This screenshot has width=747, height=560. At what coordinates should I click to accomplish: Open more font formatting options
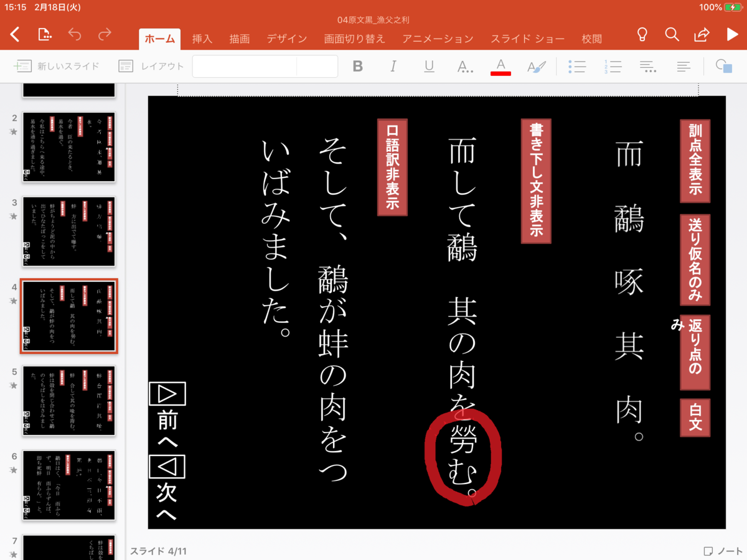(465, 67)
